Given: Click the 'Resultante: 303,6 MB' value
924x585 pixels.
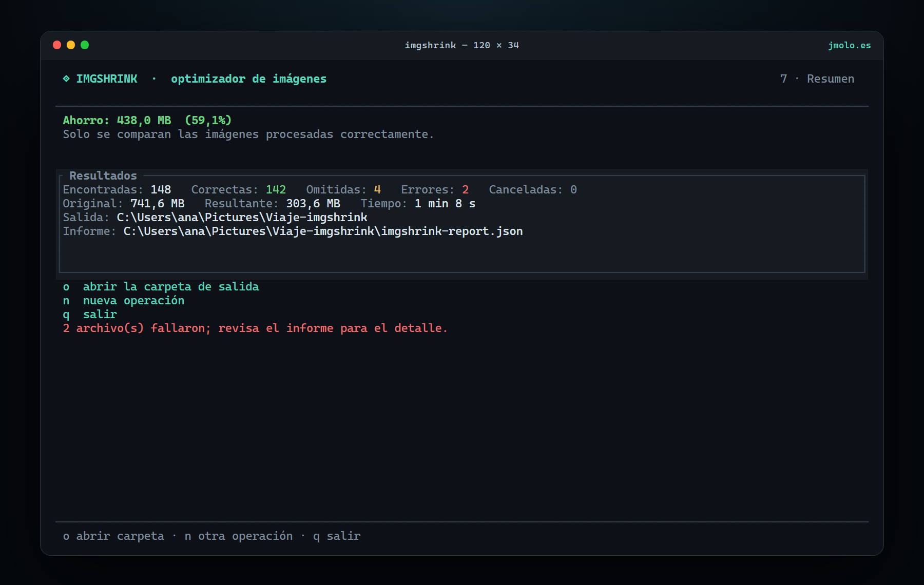Looking at the screenshot, I should 273,203.
